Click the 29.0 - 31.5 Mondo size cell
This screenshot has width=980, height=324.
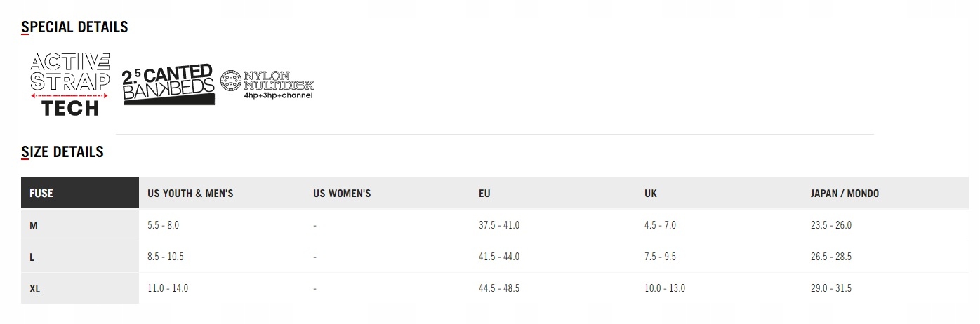pos(830,288)
